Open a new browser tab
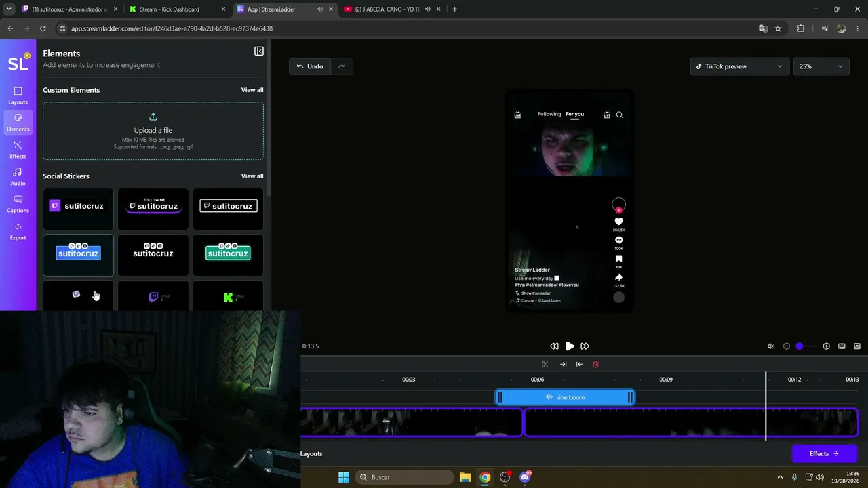This screenshot has height=488, width=868. 454,9
